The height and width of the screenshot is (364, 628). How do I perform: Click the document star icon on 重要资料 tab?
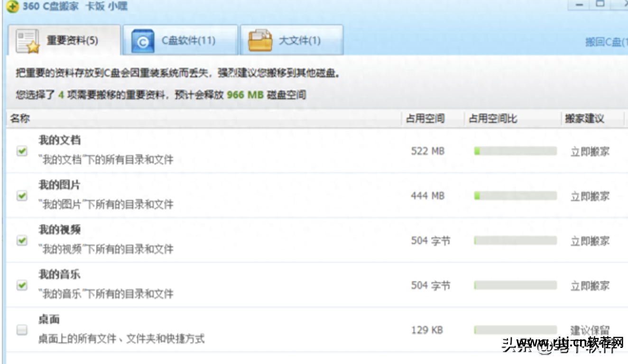pos(28,41)
